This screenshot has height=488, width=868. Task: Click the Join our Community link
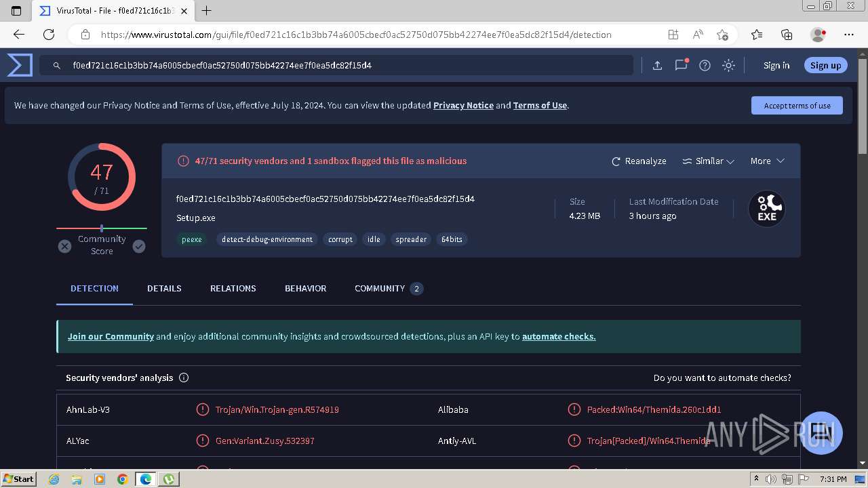pos(111,336)
